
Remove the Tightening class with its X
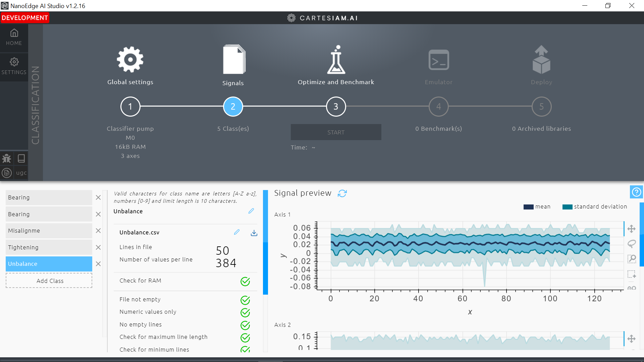98,247
